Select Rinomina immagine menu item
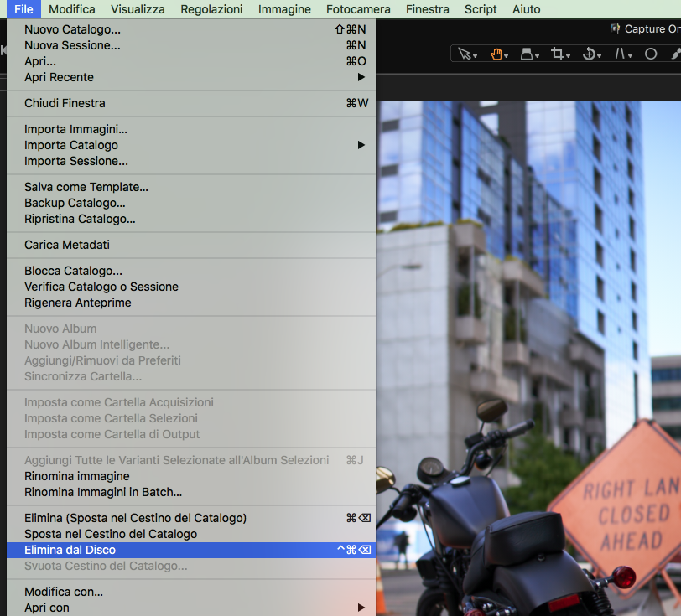 point(191,476)
